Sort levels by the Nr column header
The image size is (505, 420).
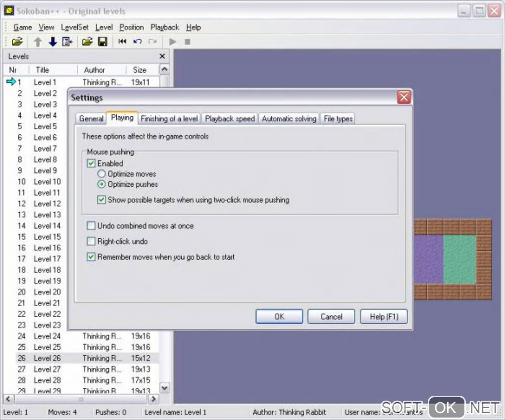pos(16,70)
